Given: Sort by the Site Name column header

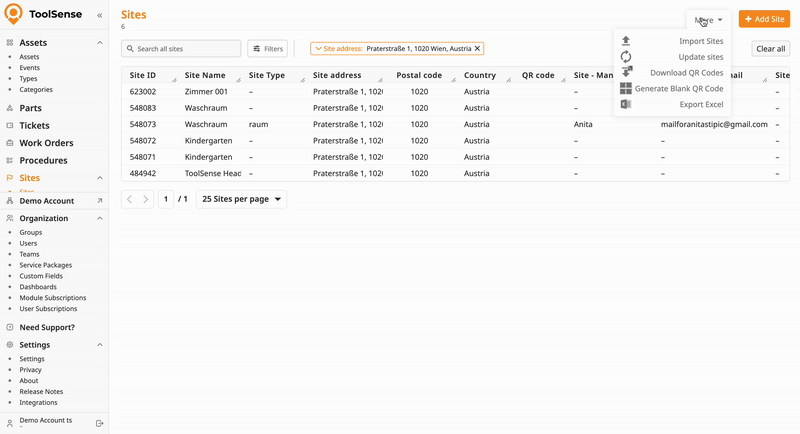Looking at the screenshot, I should tap(205, 75).
